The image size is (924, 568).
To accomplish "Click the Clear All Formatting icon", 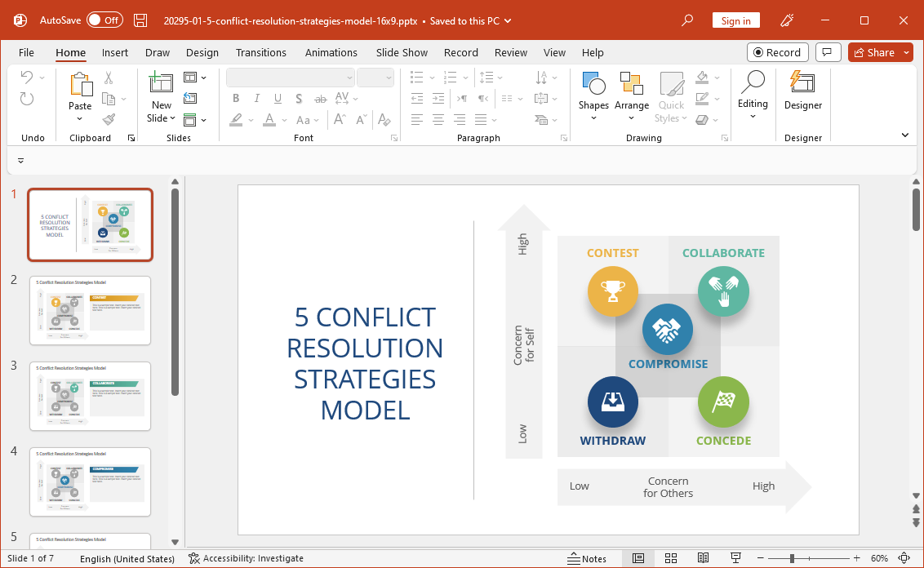I will pyautogui.click(x=384, y=119).
